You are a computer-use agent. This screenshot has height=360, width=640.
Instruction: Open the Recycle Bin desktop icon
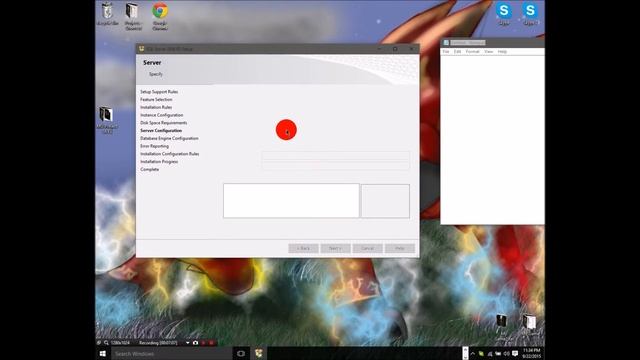pos(107,14)
